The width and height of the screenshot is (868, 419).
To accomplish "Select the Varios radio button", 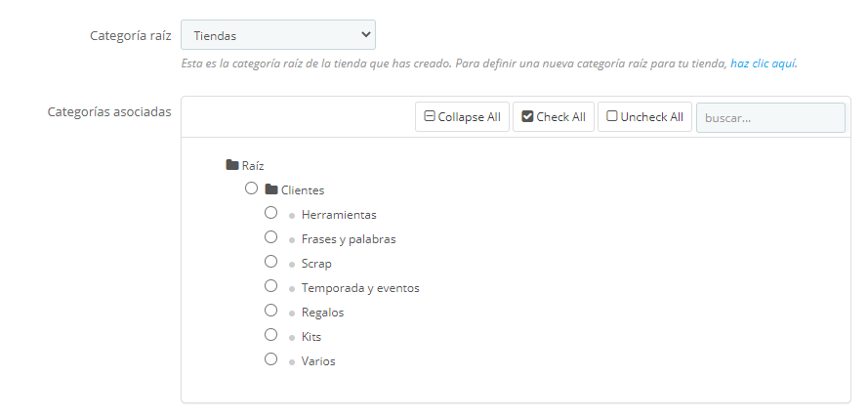I will click(271, 359).
